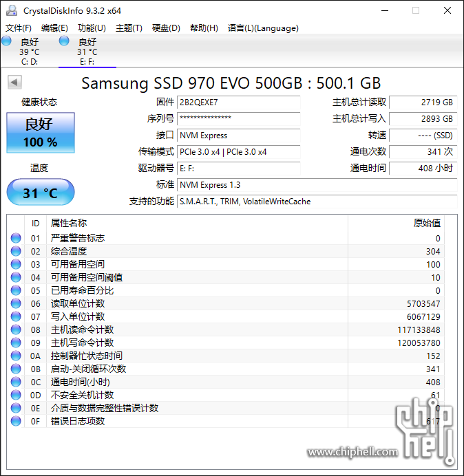This screenshot has width=464, height=476.
Task: Open the 编辑(E) menu
Action: (x=54, y=28)
